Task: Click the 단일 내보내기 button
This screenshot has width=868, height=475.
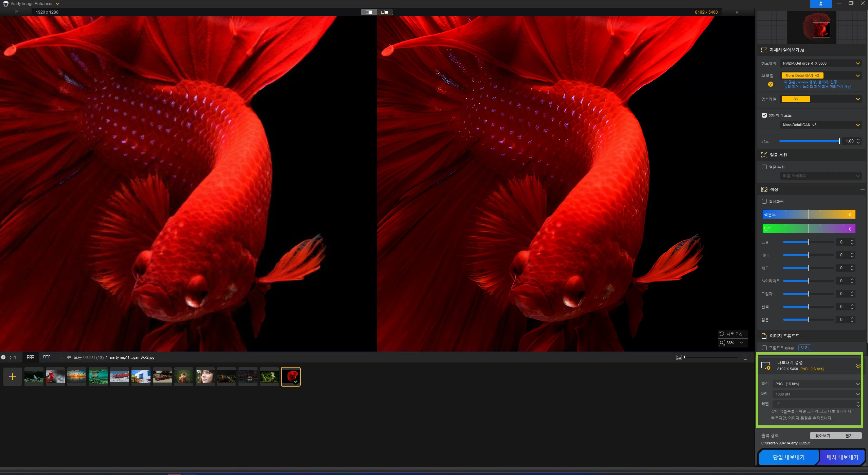Action: tap(789, 457)
